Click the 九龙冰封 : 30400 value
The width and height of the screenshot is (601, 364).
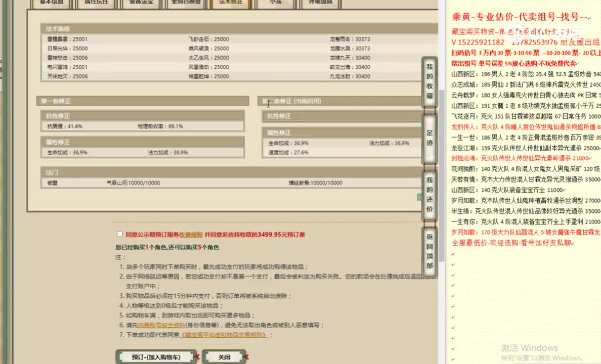[350, 76]
